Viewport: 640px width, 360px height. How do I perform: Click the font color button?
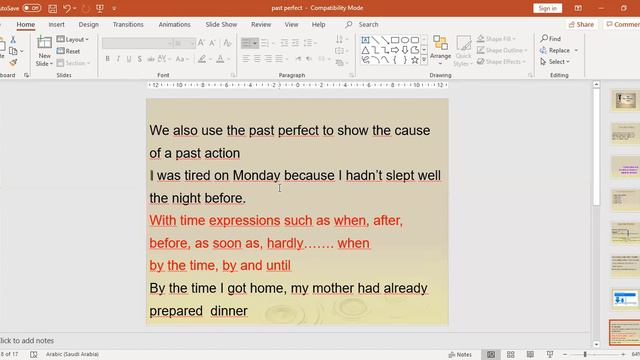220,59
